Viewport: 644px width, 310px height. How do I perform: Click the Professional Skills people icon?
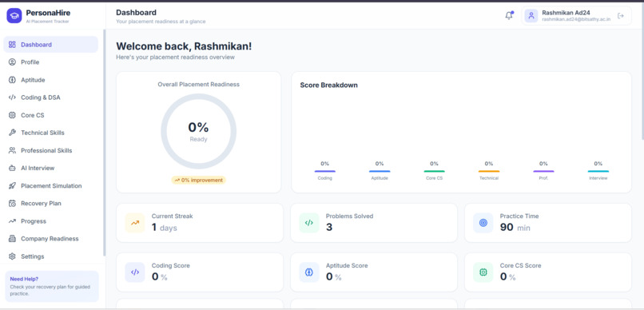click(12, 150)
